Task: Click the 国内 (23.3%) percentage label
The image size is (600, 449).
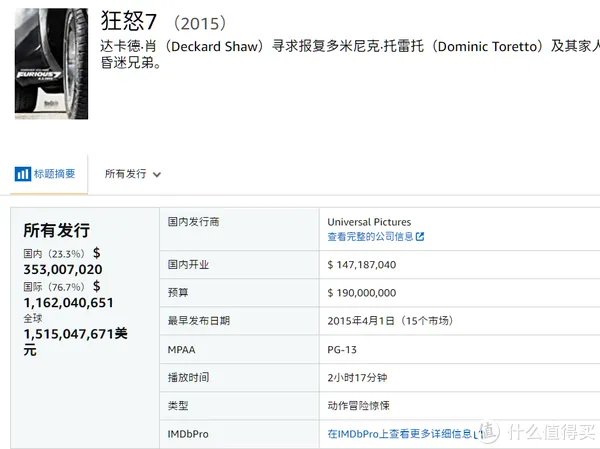Action: tap(54, 254)
